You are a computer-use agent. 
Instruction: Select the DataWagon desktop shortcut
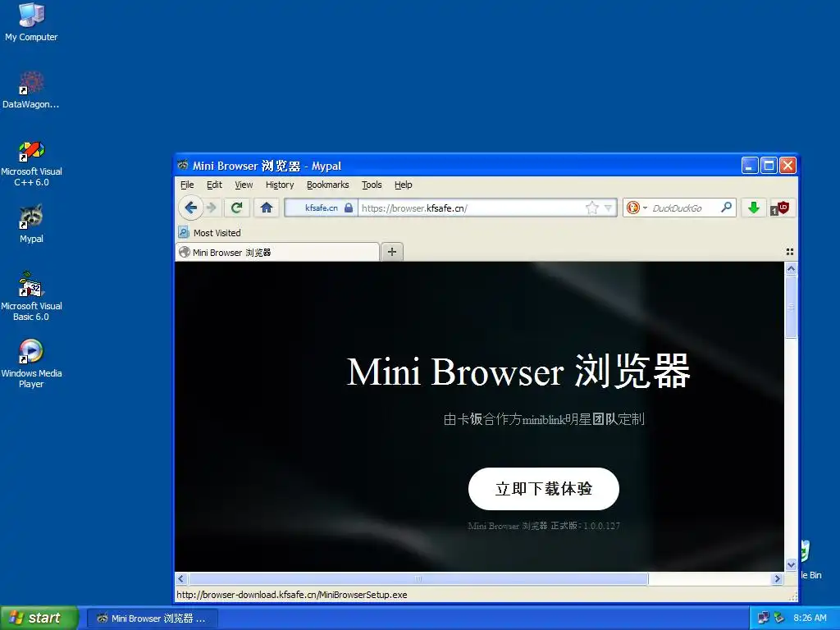click(x=31, y=90)
